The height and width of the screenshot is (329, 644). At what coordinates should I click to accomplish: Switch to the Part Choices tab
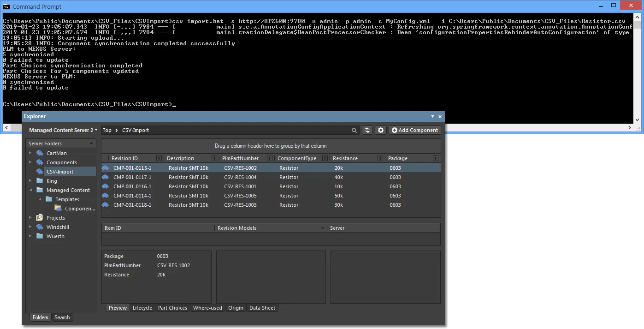tap(172, 308)
